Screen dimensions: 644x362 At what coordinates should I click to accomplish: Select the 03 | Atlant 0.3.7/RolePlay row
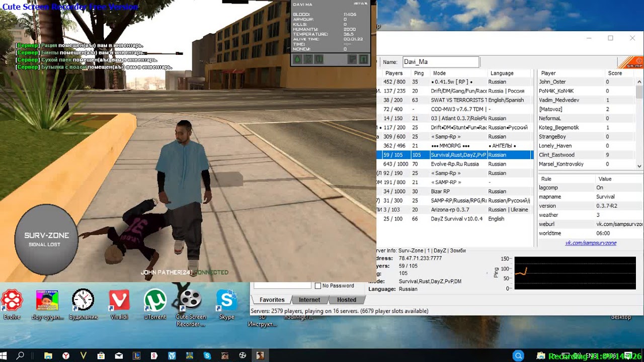coord(455,118)
